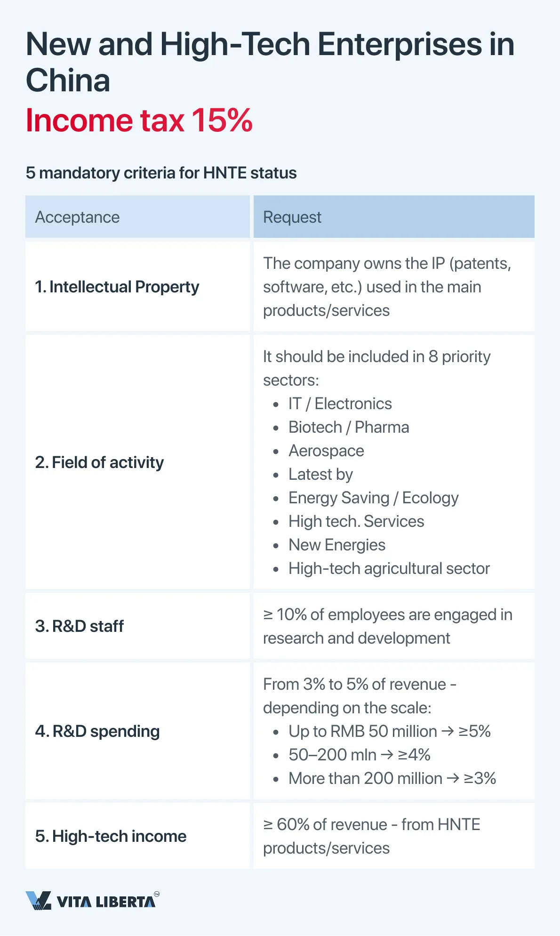Click the 'IT / Electronics' bullet item
Screen dimensions: 560x936
click(340, 403)
